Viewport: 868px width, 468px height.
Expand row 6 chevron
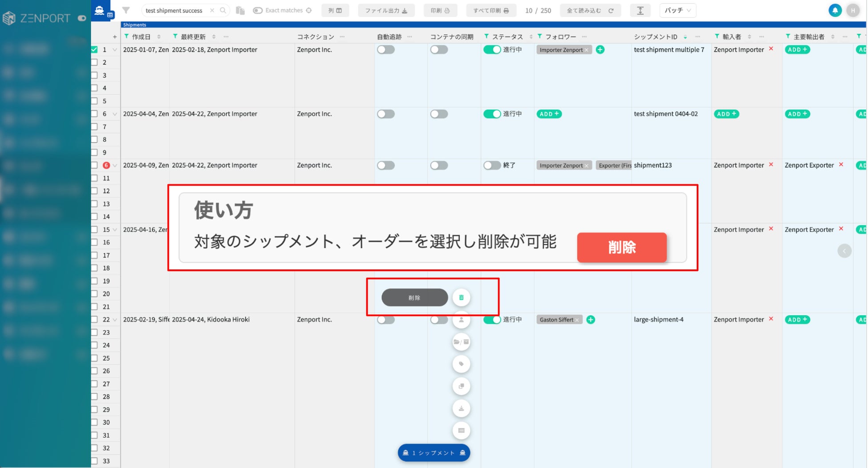pos(115,114)
